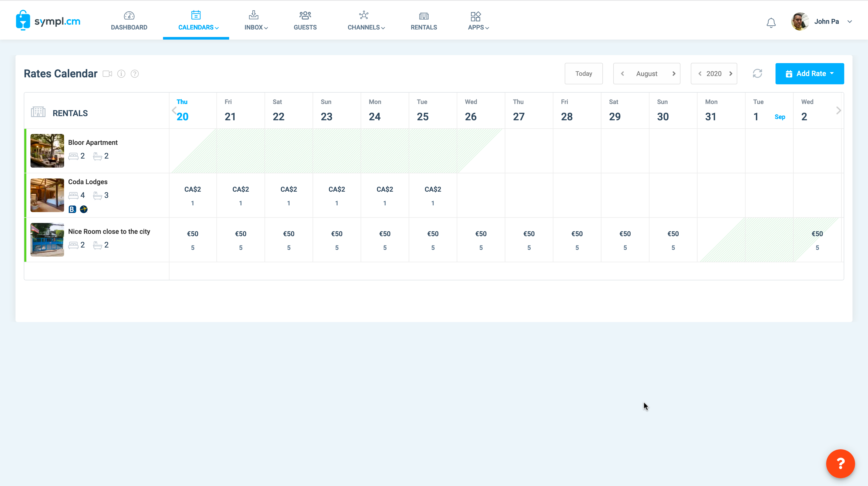
Task: Open Bloor Apartment thumbnail
Action: tap(47, 151)
